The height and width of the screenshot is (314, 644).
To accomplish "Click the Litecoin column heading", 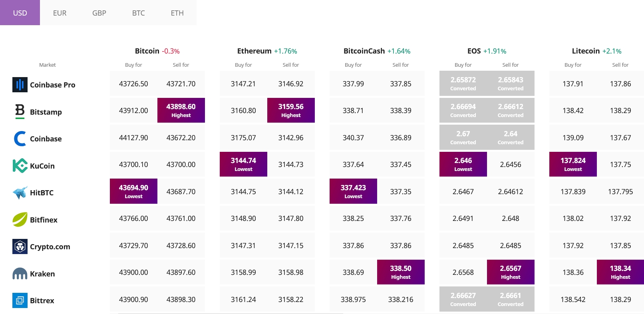I will pyautogui.click(x=586, y=51).
